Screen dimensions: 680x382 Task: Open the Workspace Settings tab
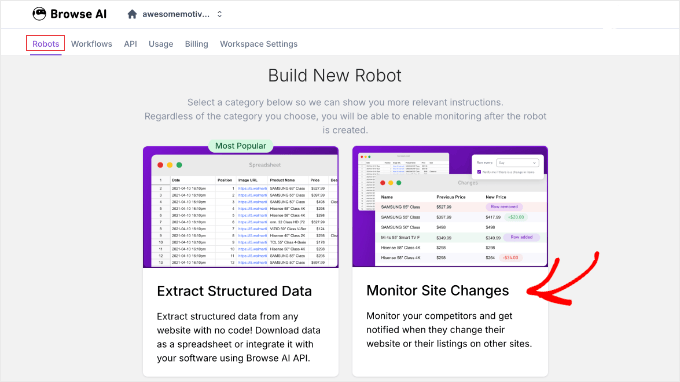tap(258, 44)
